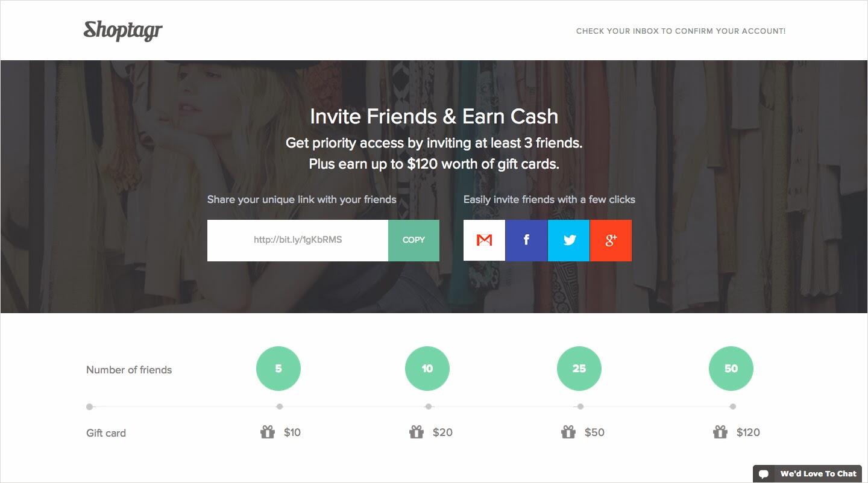Select the 5 friends milestone circle

[x=278, y=369]
